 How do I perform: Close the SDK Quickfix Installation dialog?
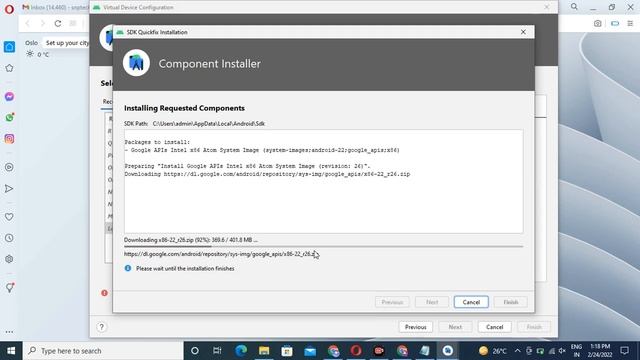tap(523, 32)
